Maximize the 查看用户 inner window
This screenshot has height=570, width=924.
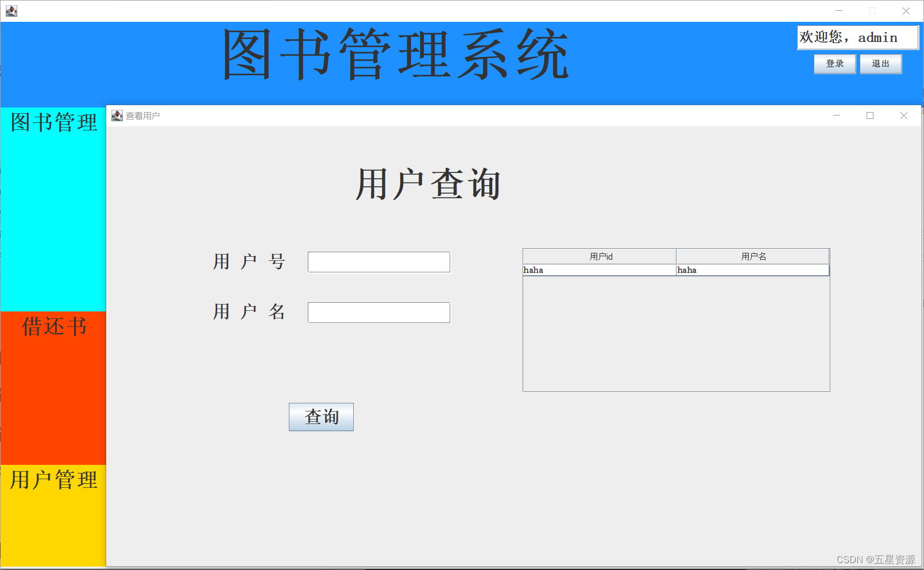[x=870, y=115]
